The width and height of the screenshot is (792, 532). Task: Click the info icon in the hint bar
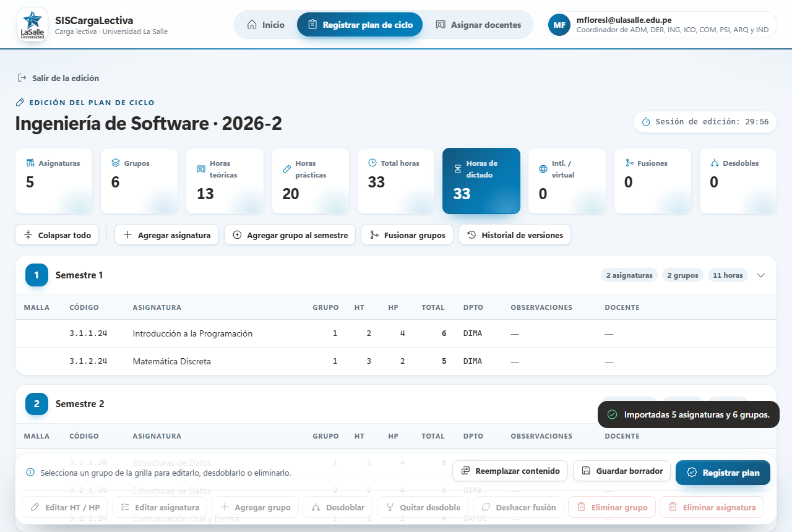30,473
